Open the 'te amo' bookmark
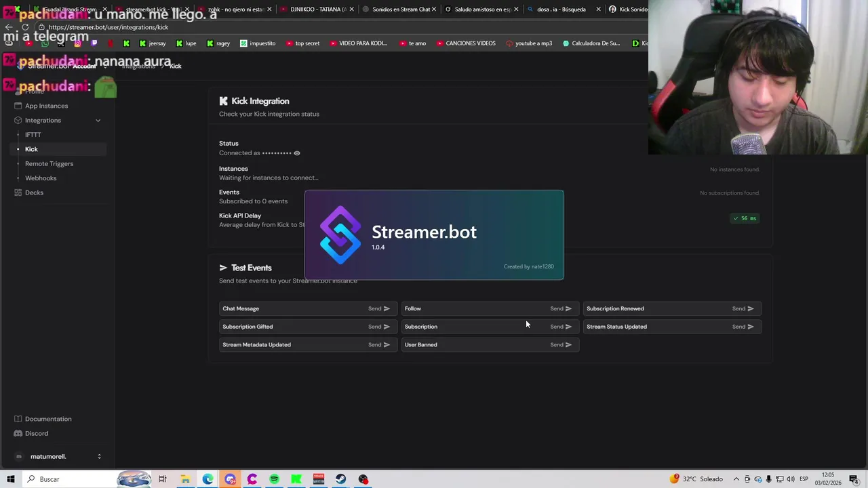 coord(412,43)
